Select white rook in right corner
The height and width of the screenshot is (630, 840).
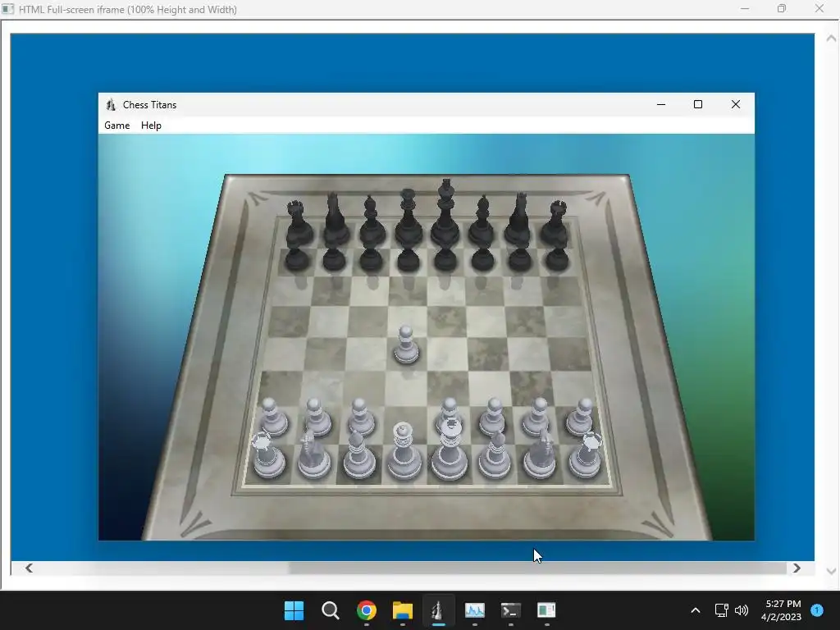(586, 455)
